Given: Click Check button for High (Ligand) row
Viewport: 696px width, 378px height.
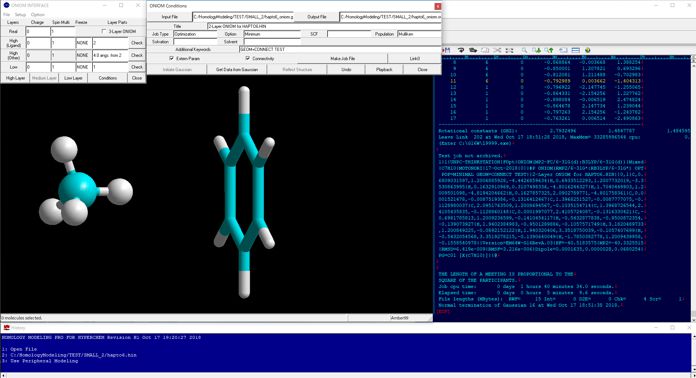Looking at the screenshot, I should point(137,43).
